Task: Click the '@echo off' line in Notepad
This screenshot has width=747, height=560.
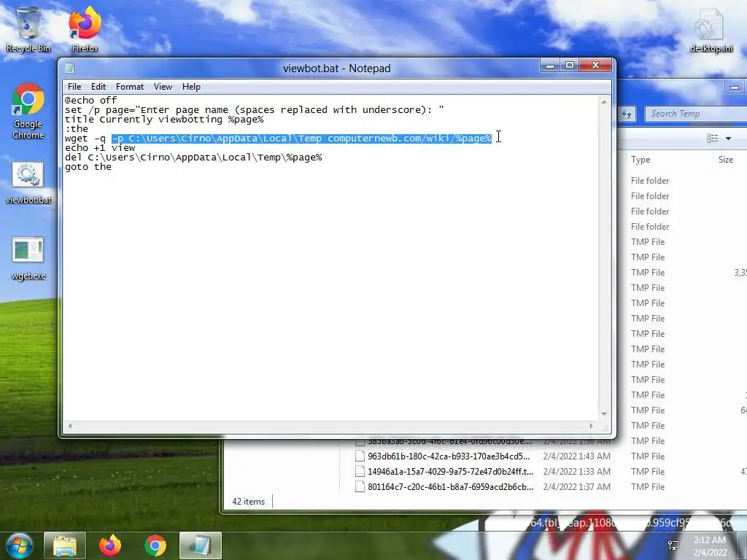Action: click(90, 101)
